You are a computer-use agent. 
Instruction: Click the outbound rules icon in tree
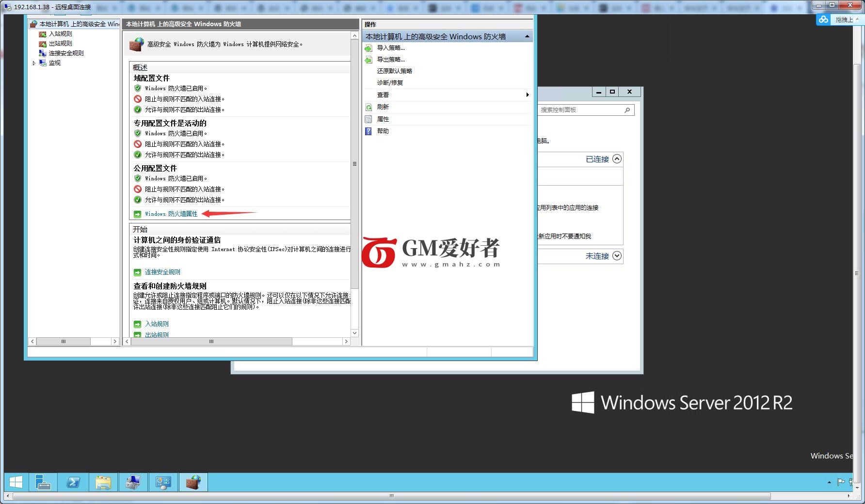click(x=43, y=44)
